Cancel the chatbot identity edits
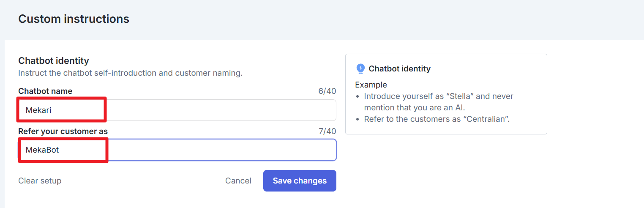This screenshot has height=208, width=644. [238, 181]
